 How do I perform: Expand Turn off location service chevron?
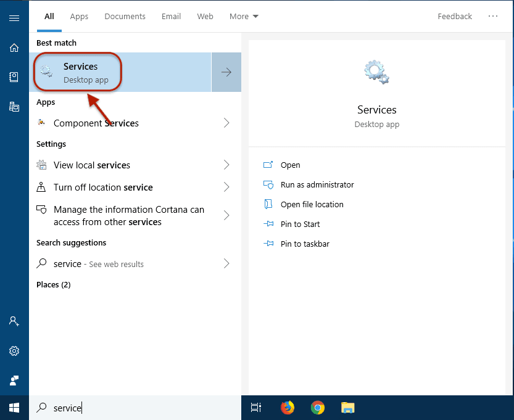(226, 187)
